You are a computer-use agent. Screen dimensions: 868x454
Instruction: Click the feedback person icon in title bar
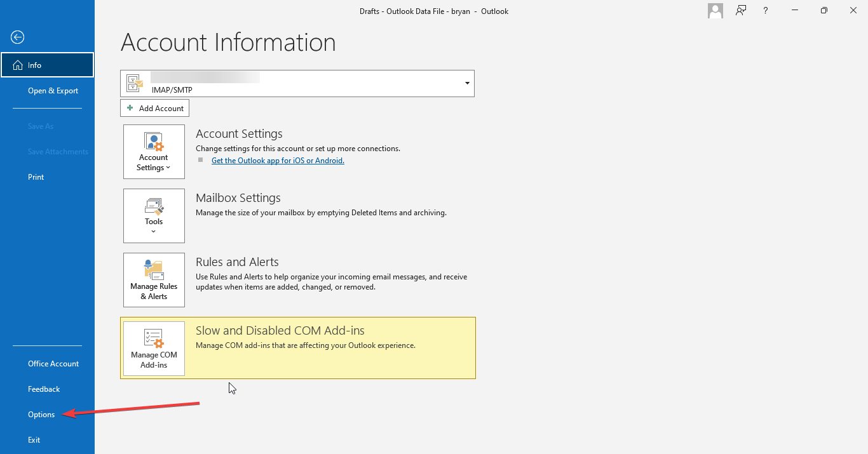coord(741,11)
